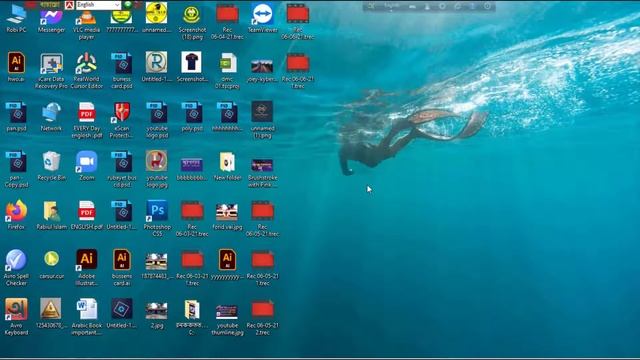The image size is (640, 360).
Task: Open Arabic Book important Word document
Action: [87, 316]
